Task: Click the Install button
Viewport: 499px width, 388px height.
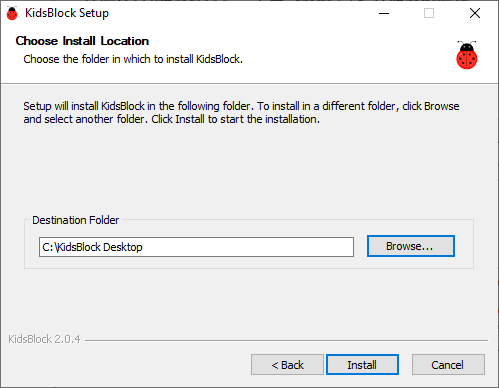Action: [x=362, y=365]
